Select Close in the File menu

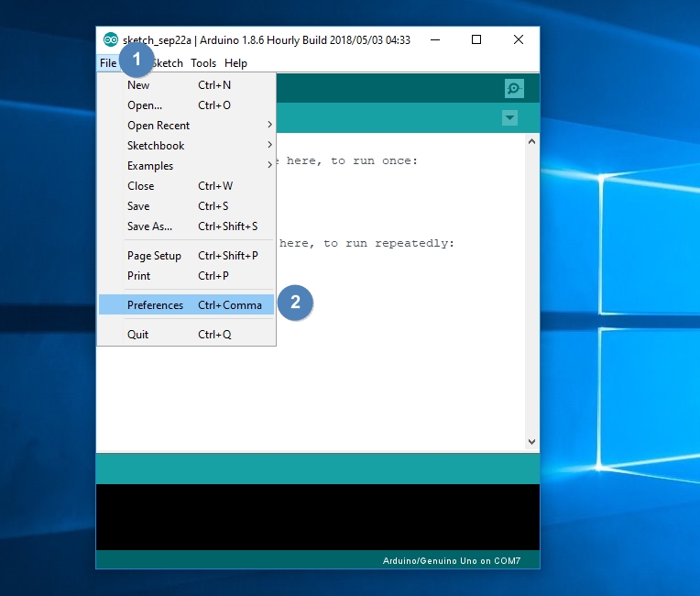click(186, 186)
